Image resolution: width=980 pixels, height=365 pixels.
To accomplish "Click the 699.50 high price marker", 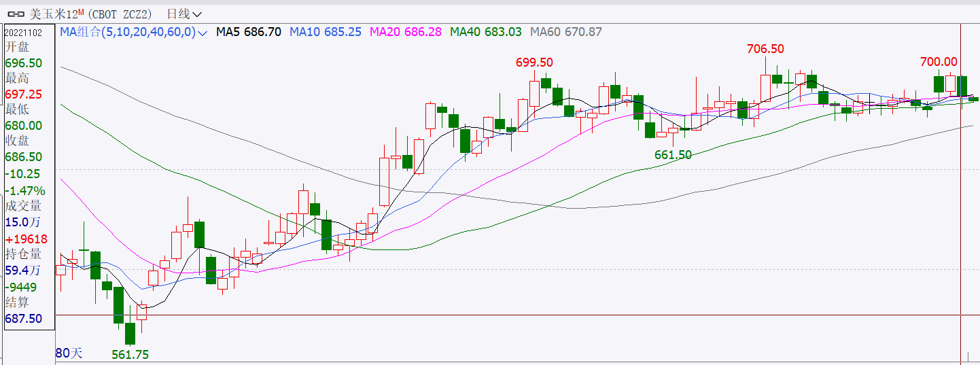I will 534,63.
